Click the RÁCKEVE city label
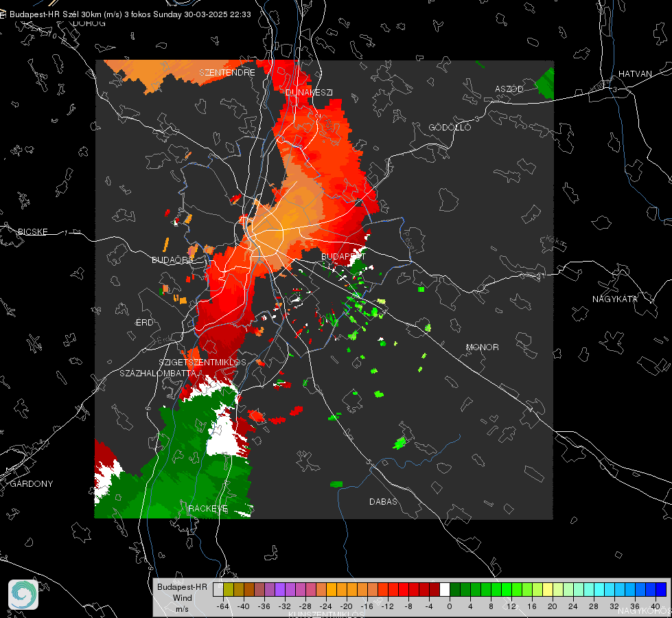Image resolution: width=672 pixels, height=618 pixels. tap(208, 508)
